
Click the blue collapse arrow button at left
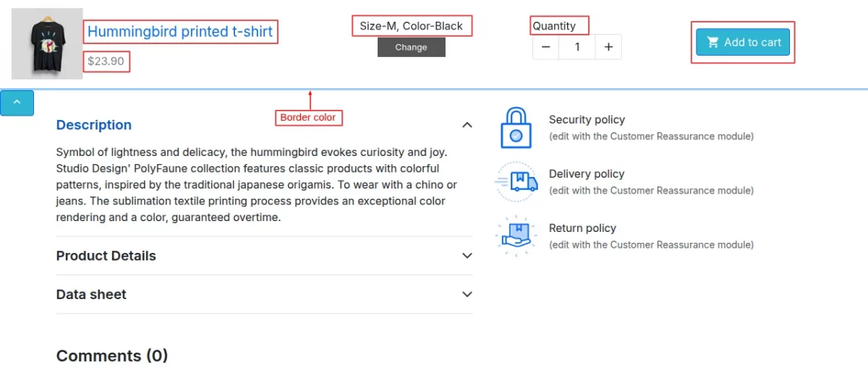tap(17, 103)
